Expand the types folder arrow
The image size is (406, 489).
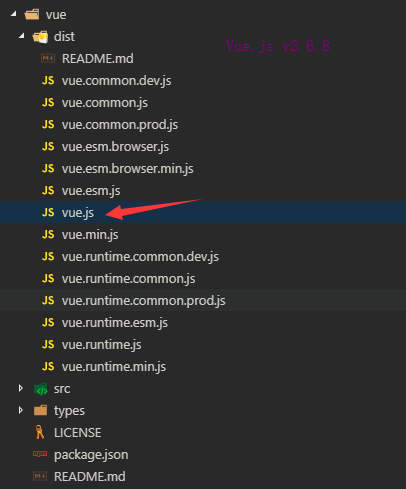pyautogui.click(x=21, y=410)
